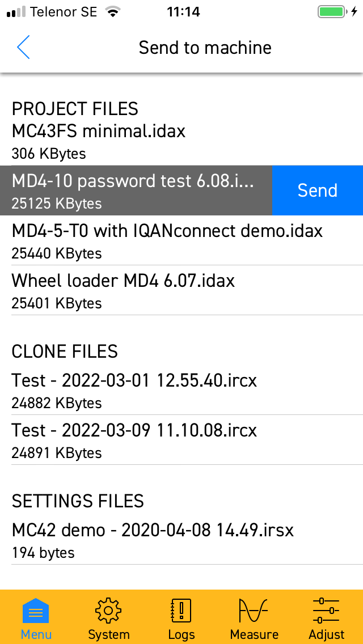The height and width of the screenshot is (644, 363).
Task: Tap the Menu tab label
Action: (x=36, y=634)
